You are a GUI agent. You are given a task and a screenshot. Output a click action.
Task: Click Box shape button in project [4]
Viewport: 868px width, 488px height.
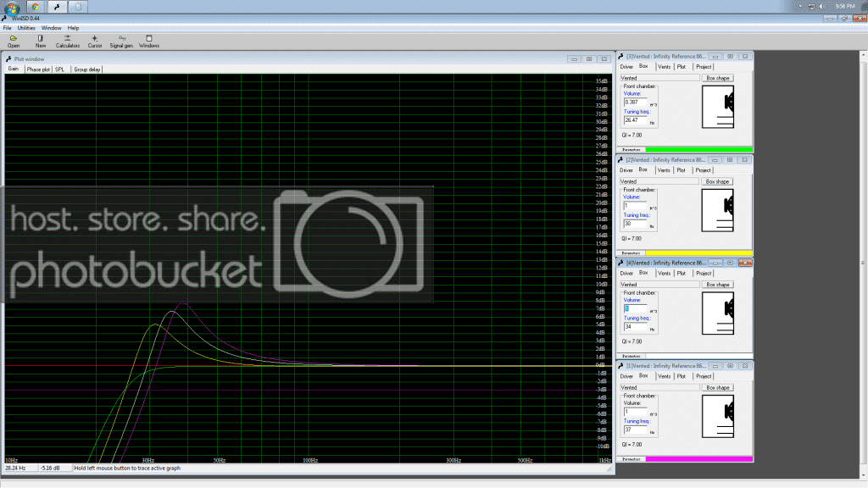(x=717, y=285)
